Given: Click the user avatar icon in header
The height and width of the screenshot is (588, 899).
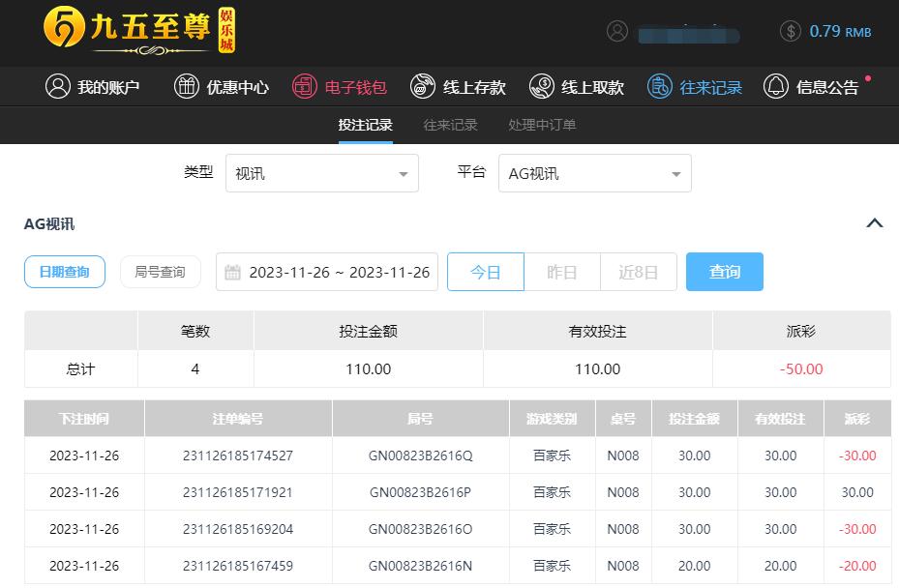Looking at the screenshot, I should coord(617,31).
